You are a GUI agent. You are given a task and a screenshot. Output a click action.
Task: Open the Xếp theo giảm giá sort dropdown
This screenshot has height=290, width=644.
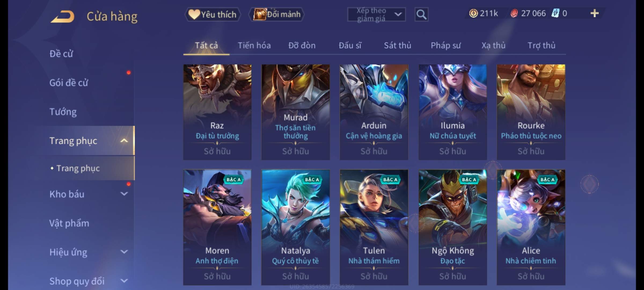(376, 15)
